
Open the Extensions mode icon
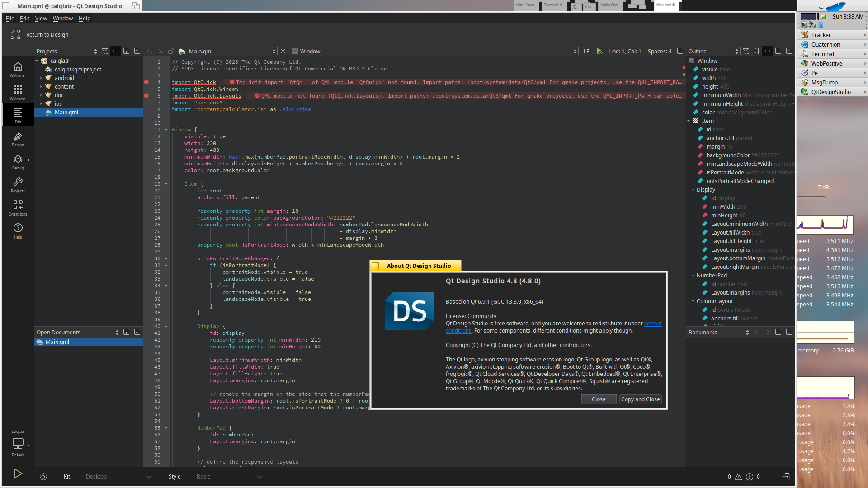point(18,208)
